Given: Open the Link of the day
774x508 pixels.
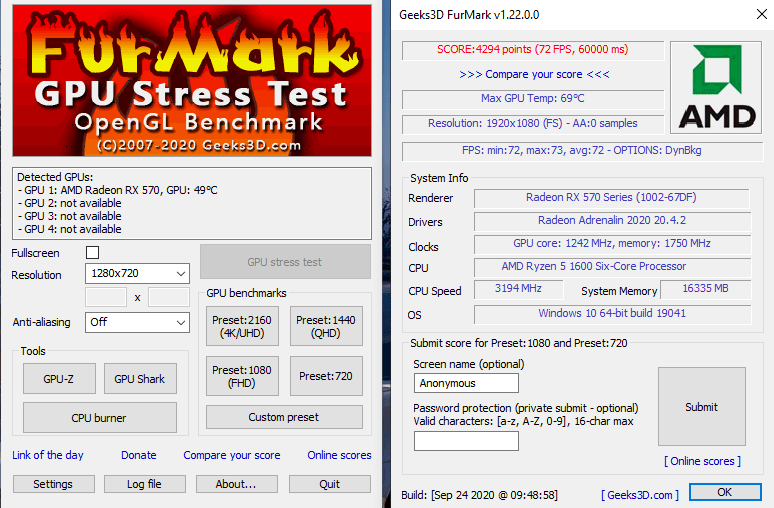Looking at the screenshot, I should click(x=48, y=455).
